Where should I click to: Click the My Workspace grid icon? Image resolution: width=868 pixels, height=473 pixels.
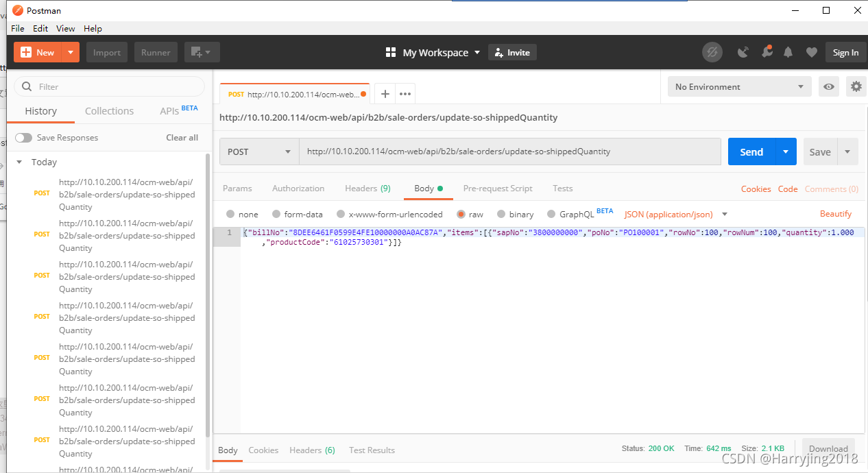391,52
